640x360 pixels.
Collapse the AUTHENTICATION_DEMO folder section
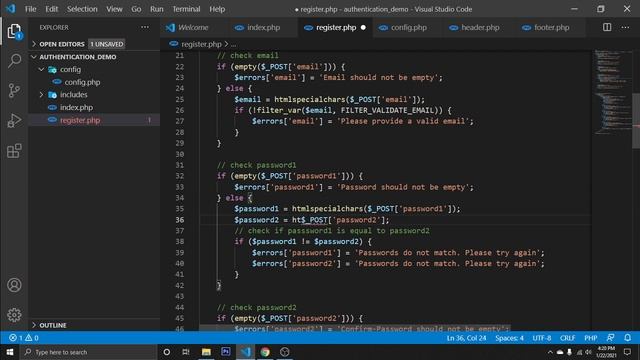click(34, 57)
